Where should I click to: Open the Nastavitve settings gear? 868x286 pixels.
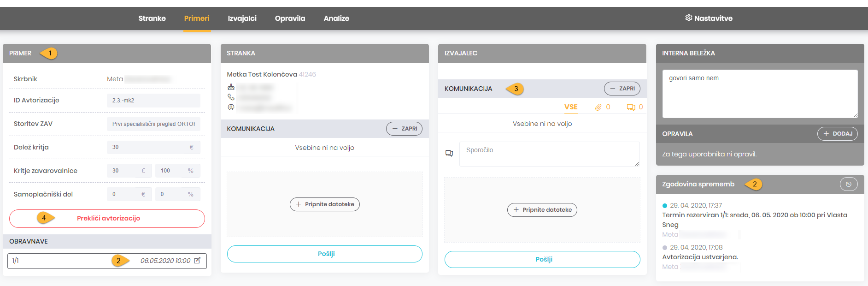pyautogui.click(x=688, y=18)
